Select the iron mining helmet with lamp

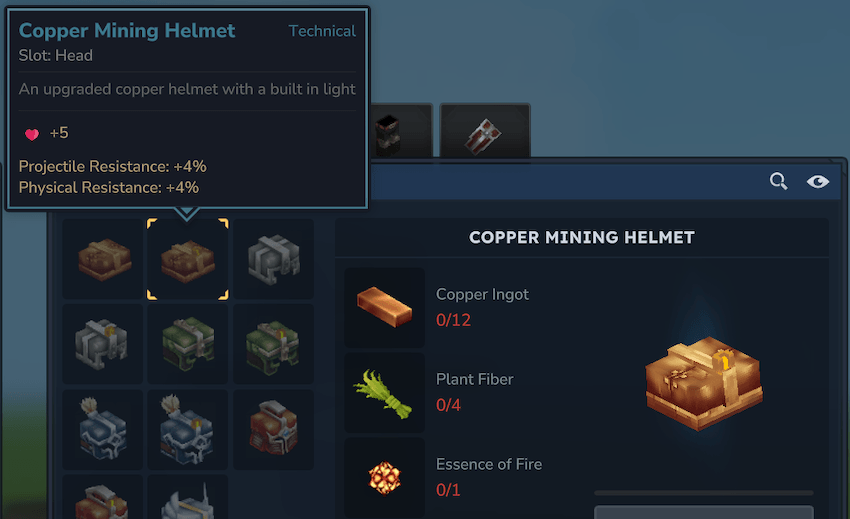coord(103,344)
